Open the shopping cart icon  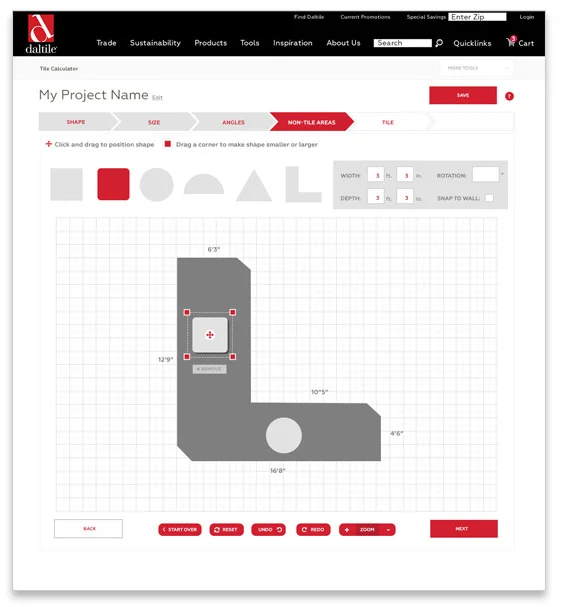pyautogui.click(x=511, y=41)
